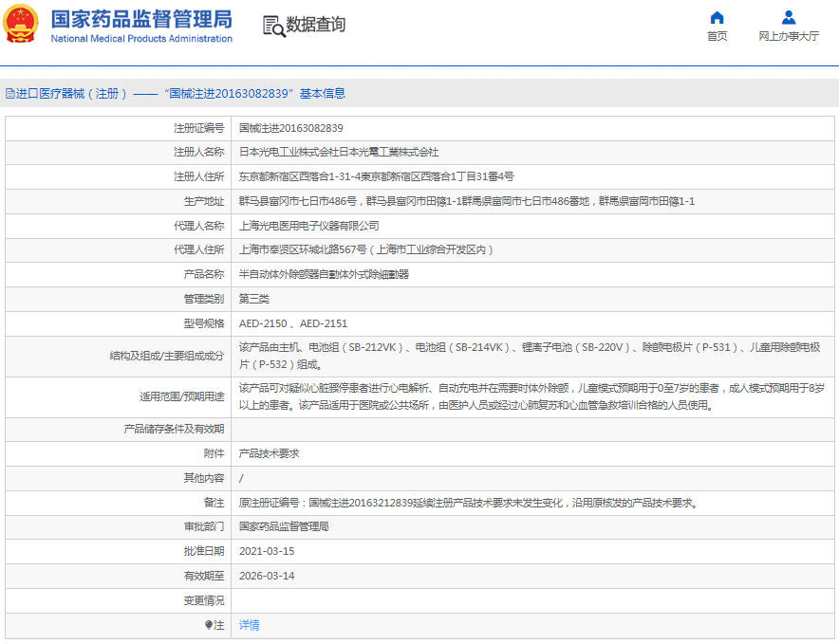Open the 首页 text link

pos(717,36)
